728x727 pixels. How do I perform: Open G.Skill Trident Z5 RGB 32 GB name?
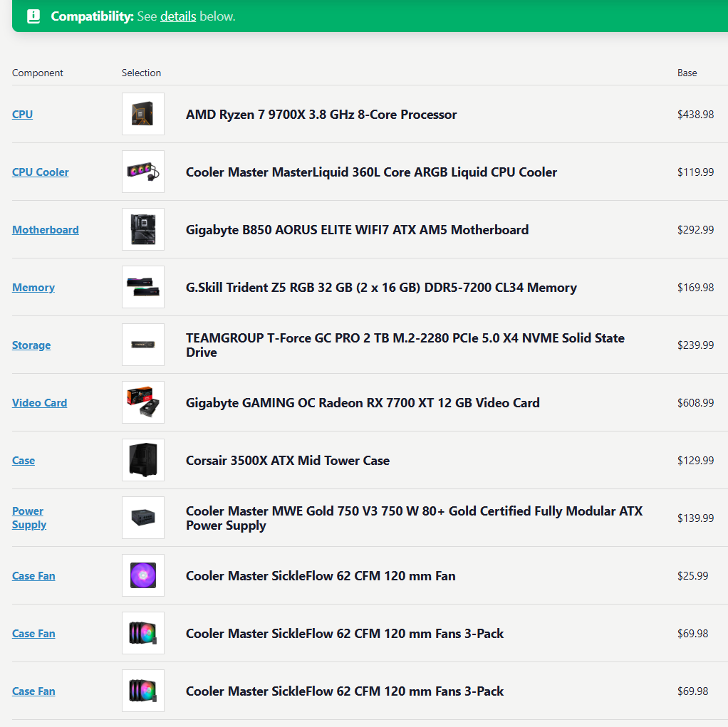click(x=381, y=288)
